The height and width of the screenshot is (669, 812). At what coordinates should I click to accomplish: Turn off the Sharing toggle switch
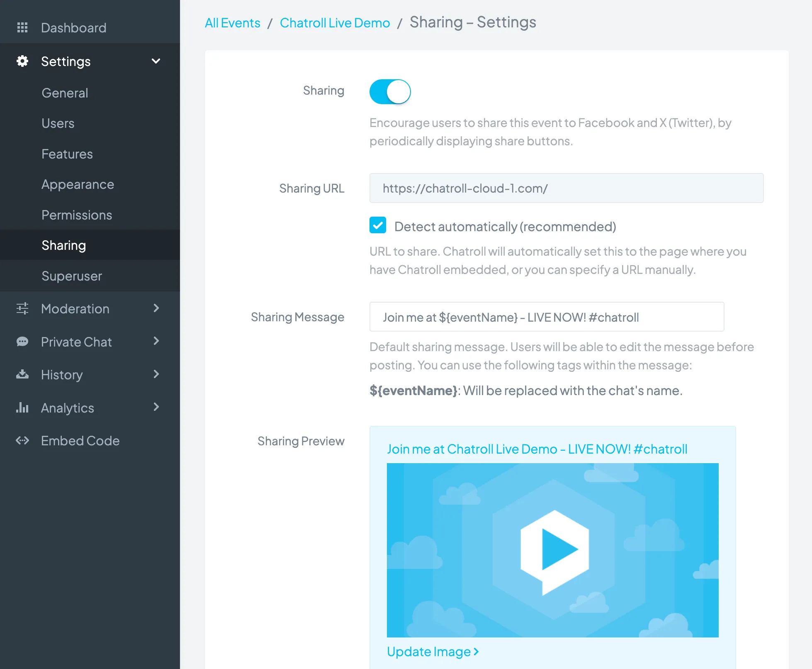tap(390, 92)
